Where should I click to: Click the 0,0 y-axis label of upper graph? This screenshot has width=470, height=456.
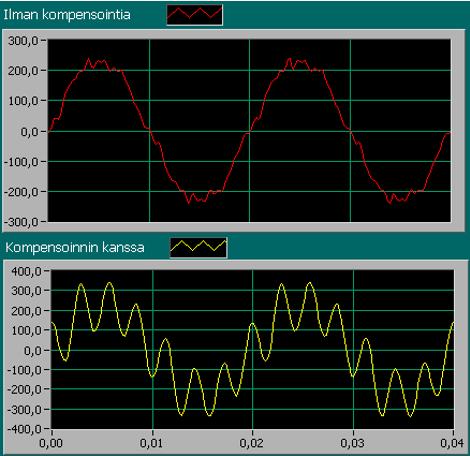(x=29, y=132)
